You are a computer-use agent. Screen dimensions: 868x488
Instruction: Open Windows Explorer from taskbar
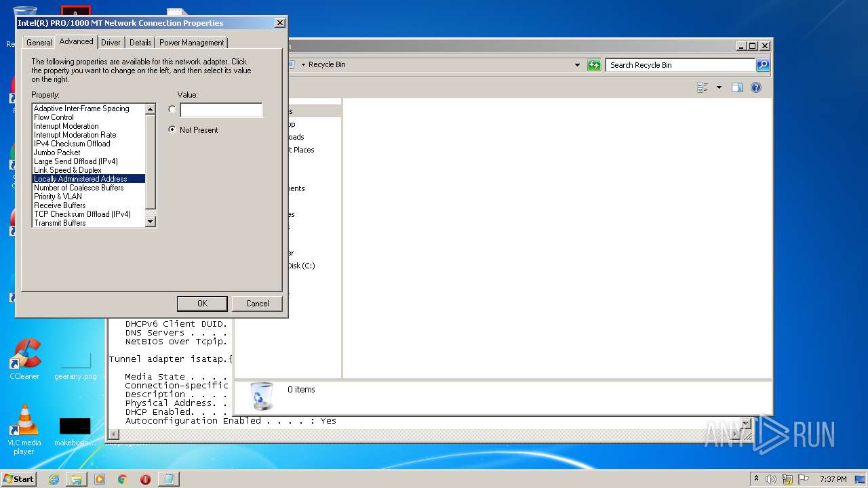click(77, 479)
